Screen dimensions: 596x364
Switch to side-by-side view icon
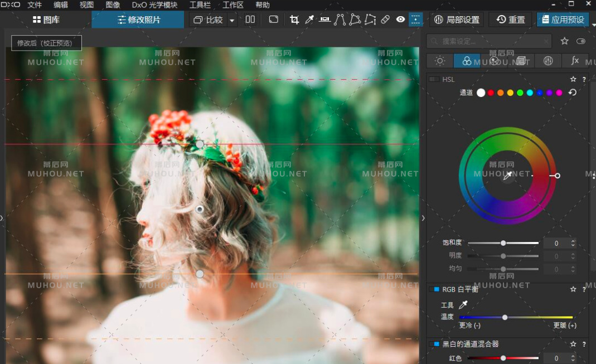250,20
